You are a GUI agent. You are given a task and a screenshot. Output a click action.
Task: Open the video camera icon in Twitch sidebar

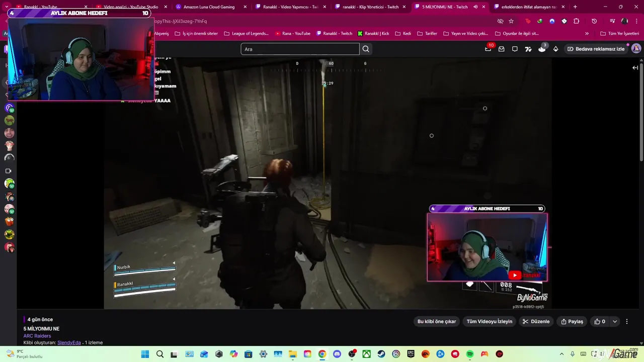tap(9, 171)
